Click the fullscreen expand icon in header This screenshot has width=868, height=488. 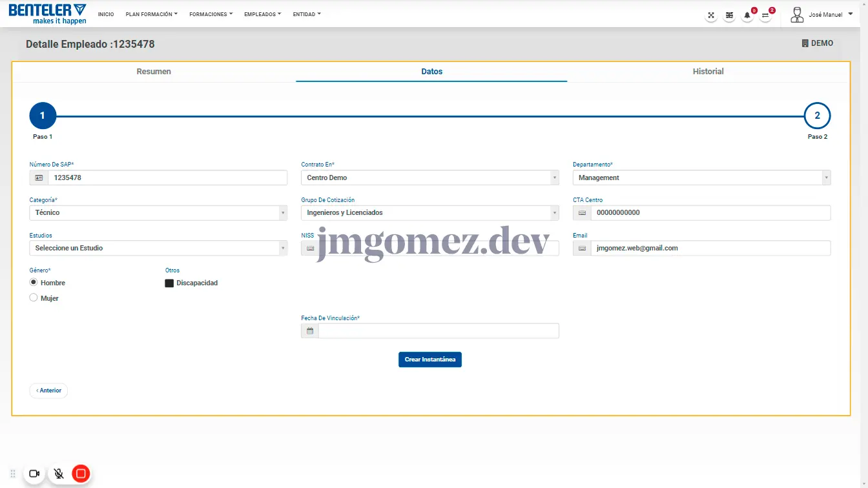711,15
